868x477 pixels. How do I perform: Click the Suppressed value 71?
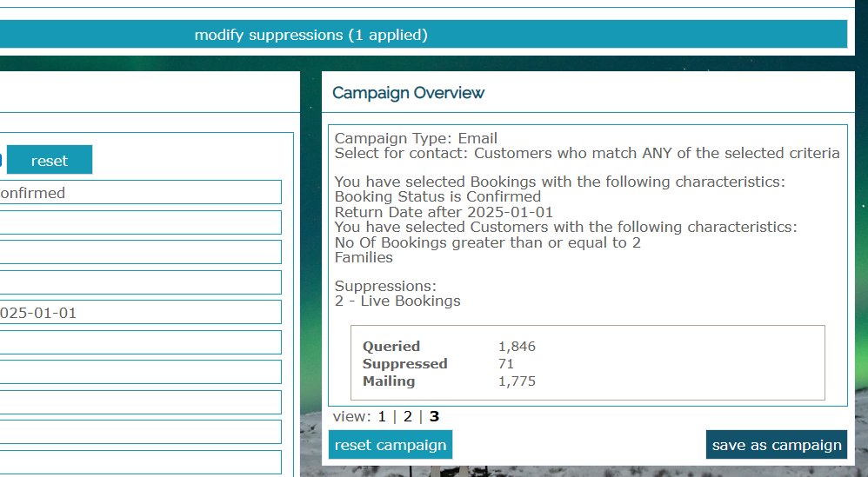tap(506, 364)
